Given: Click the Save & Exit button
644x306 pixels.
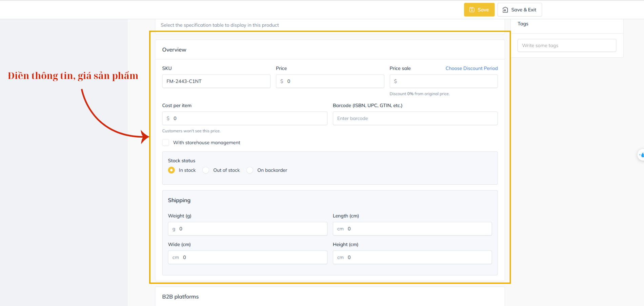Looking at the screenshot, I should (x=519, y=10).
